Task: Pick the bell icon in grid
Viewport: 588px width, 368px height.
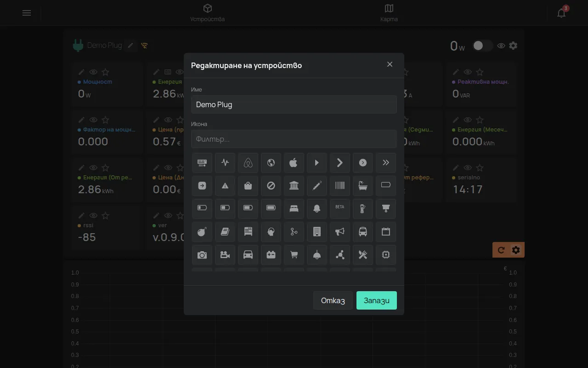Action: [x=317, y=208]
